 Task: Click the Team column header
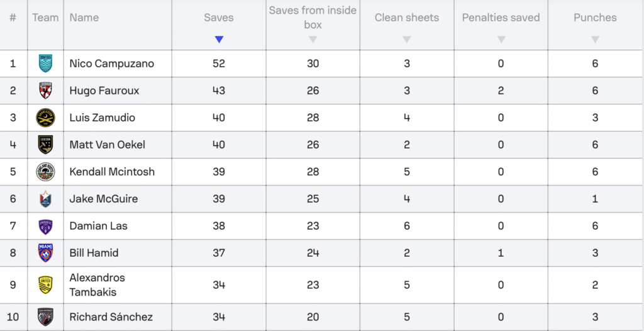pyautogui.click(x=45, y=18)
